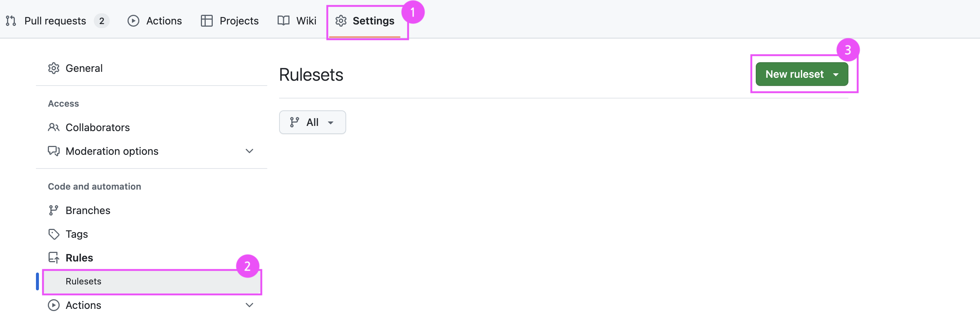This screenshot has width=980, height=317.
Task: Expand the sidebar Actions section chevron
Action: tap(249, 305)
